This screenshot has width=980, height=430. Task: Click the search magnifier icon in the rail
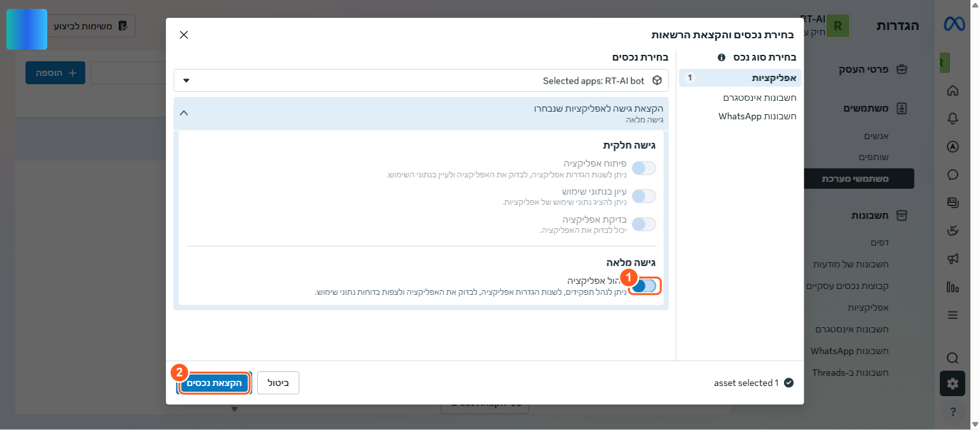coord(953,357)
